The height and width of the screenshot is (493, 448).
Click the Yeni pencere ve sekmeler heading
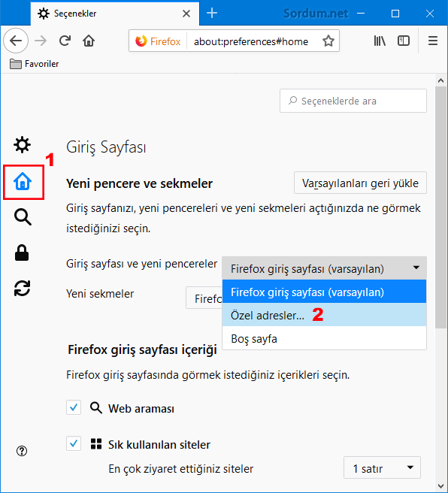139,183
